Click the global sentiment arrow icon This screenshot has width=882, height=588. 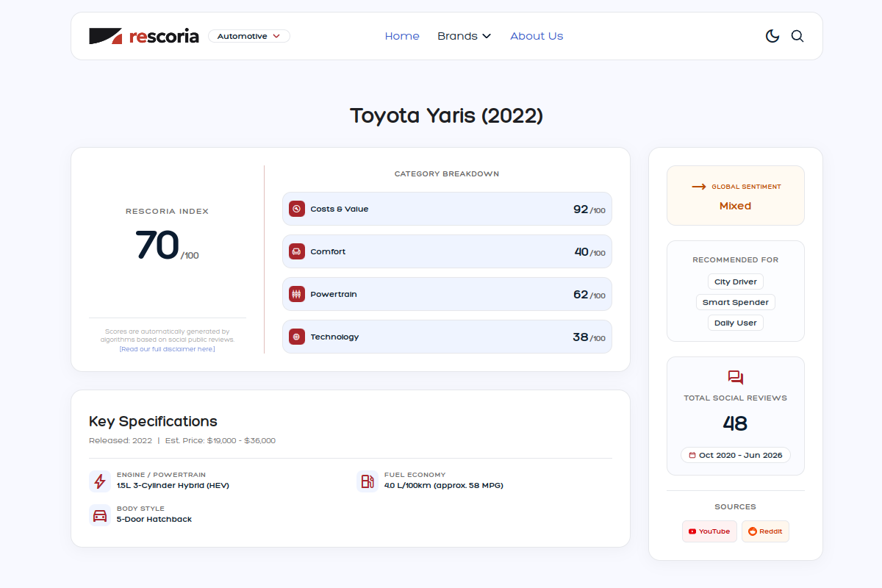click(x=699, y=187)
